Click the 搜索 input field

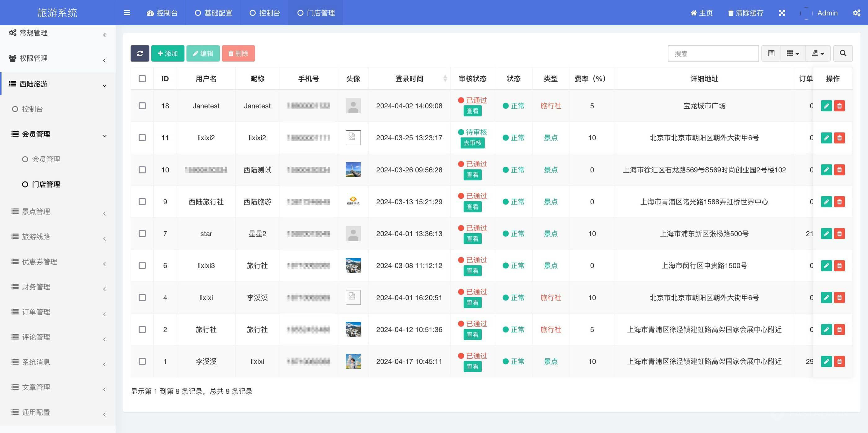pyautogui.click(x=713, y=53)
